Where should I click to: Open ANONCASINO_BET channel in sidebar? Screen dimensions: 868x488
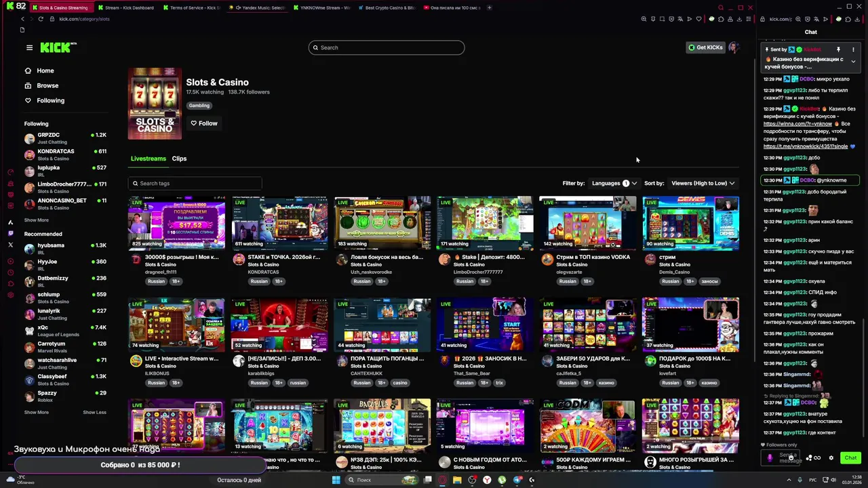click(x=66, y=204)
